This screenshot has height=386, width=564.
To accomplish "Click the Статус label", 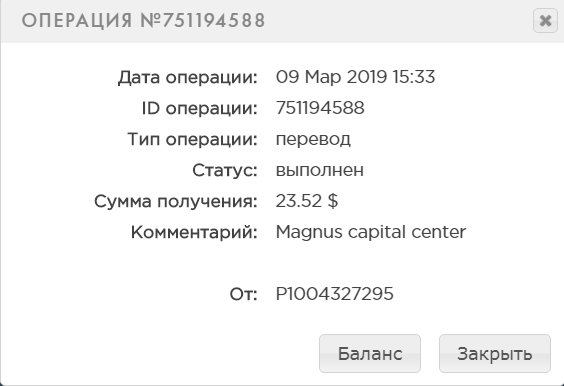I will click(225, 170).
